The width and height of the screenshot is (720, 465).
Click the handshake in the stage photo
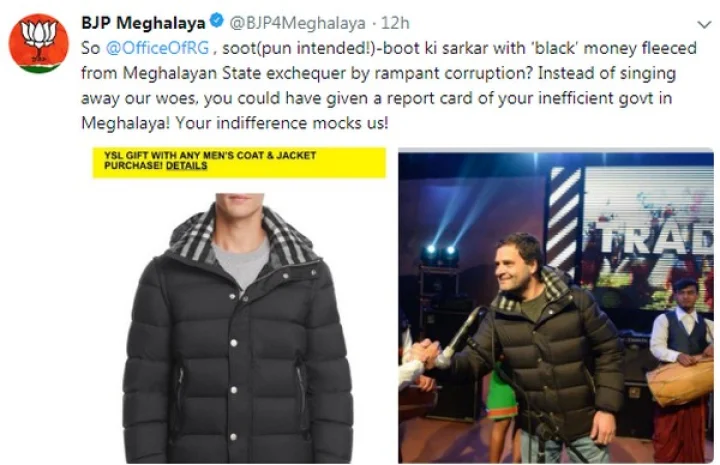[x=424, y=354]
